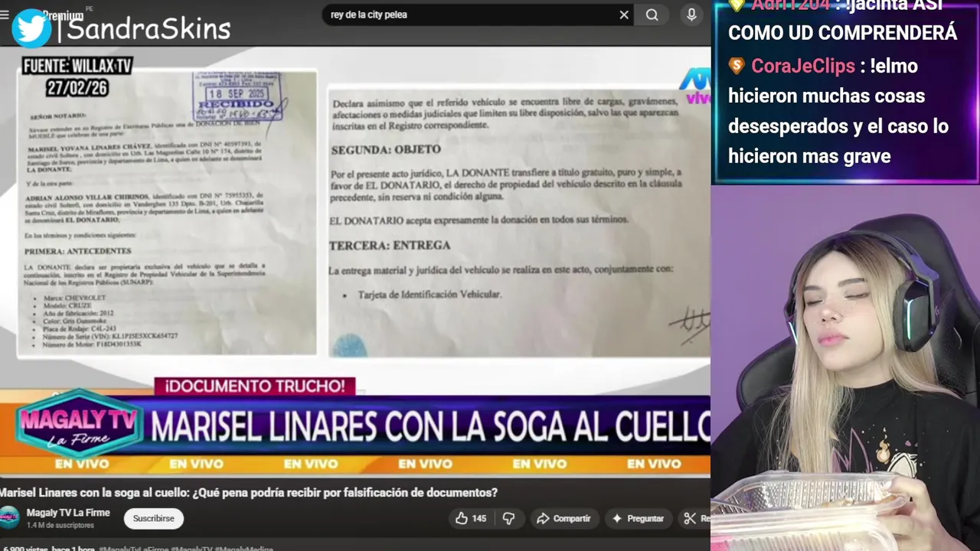Image resolution: width=980 pixels, height=551 pixels.
Task: Dislike the video with thumbs-down icon
Action: tap(508, 518)
